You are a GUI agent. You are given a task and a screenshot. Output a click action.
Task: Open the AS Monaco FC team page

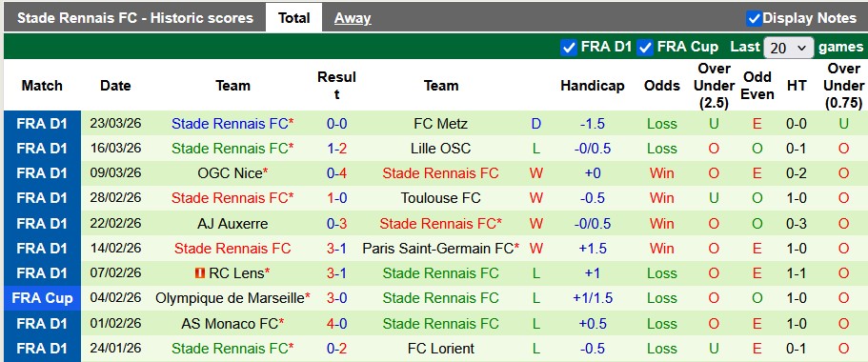[x=230, y=323]
